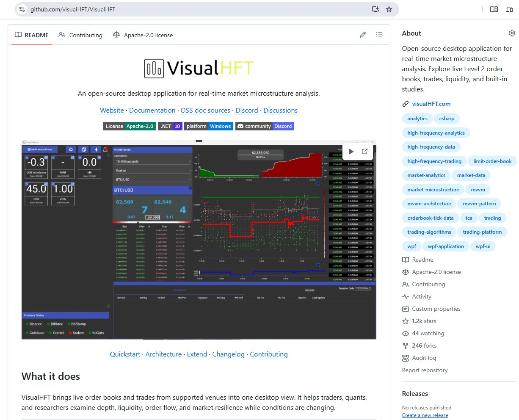Viewport: 519px width, 420px height.
Task: Play the embedded demo video
Action: point(351,152)
